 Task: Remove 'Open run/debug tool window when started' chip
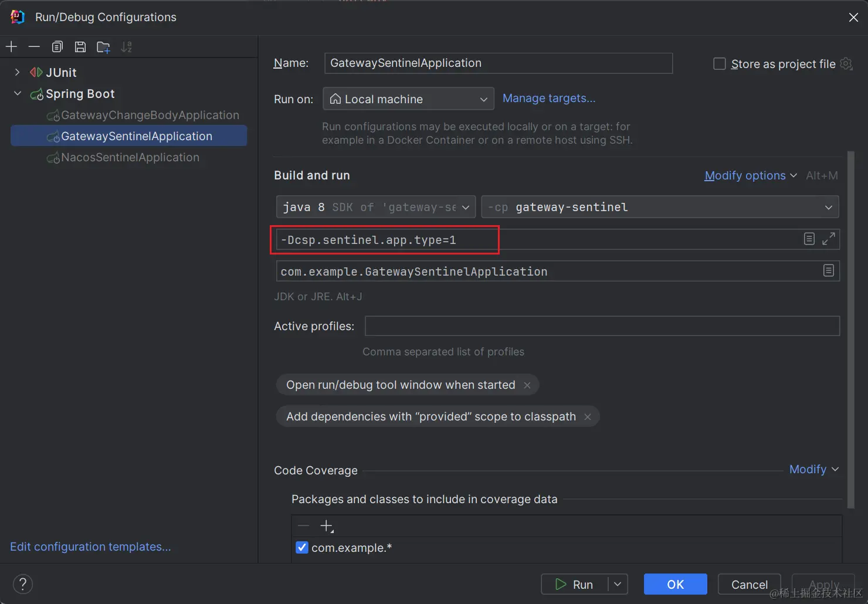(527, 385)
